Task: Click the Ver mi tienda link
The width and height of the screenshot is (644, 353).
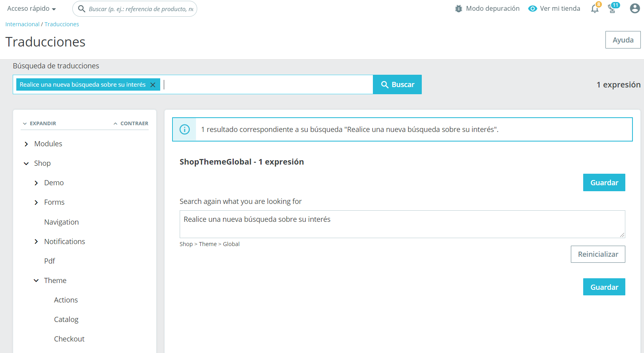Action: (x=560, y=8)
